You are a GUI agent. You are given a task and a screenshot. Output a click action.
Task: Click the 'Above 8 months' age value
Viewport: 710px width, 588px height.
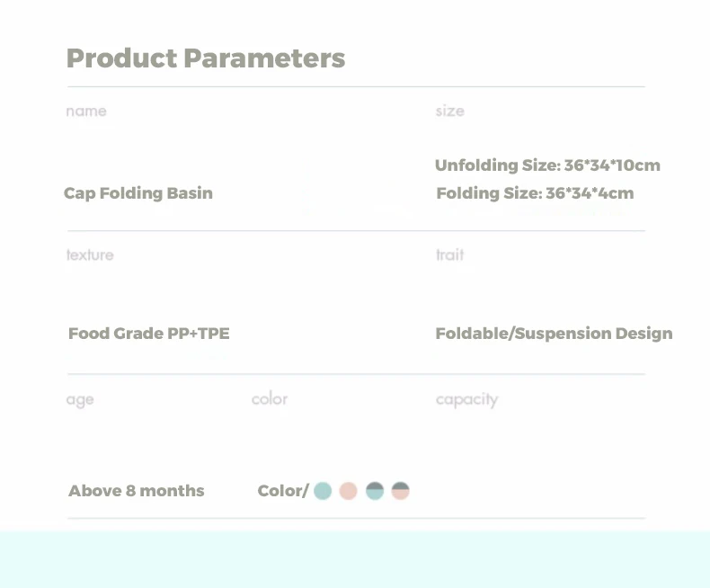click(x=137, y=491)
